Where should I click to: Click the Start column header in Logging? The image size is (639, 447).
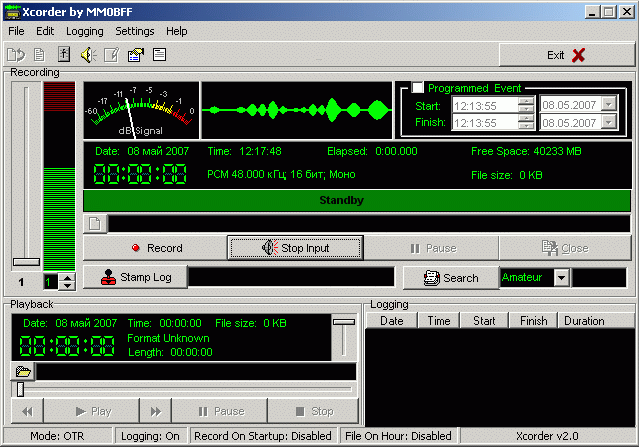tap(484, 321)
